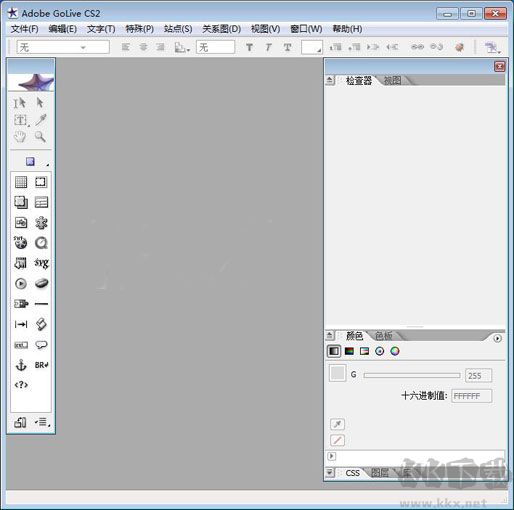Open the 编辑(E) menu
Screen dimensions: 514x510
(x=63, y=29)
